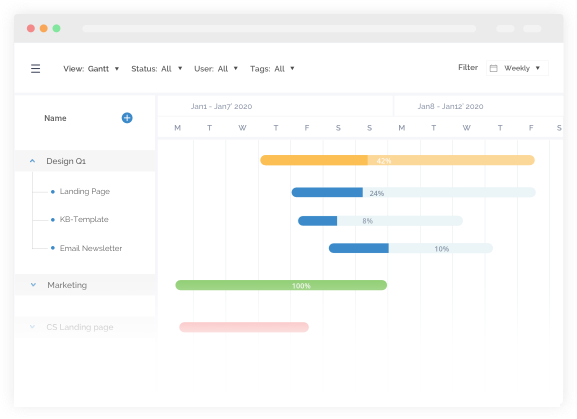577x419 pixels.
Task: Click the red close window button
Action: [31, 28]
